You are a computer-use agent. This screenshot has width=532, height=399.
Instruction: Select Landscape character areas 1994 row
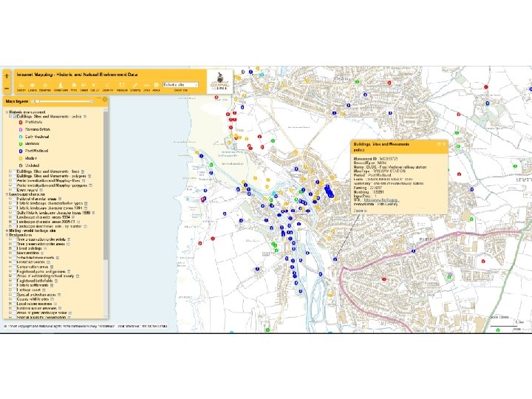(44, 217)
